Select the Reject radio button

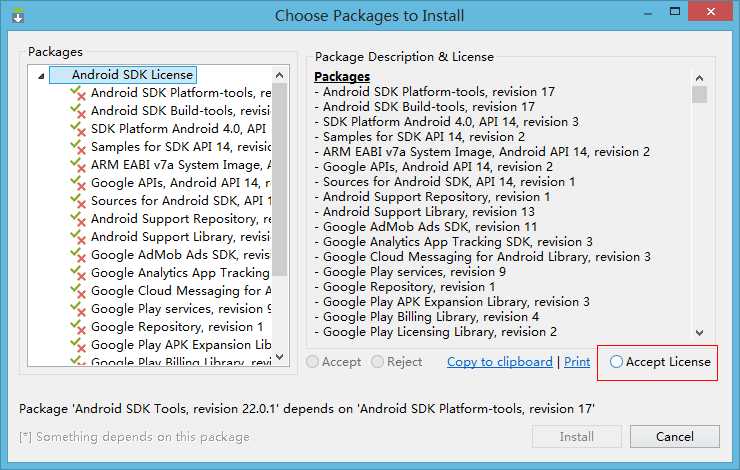point(378,362)
